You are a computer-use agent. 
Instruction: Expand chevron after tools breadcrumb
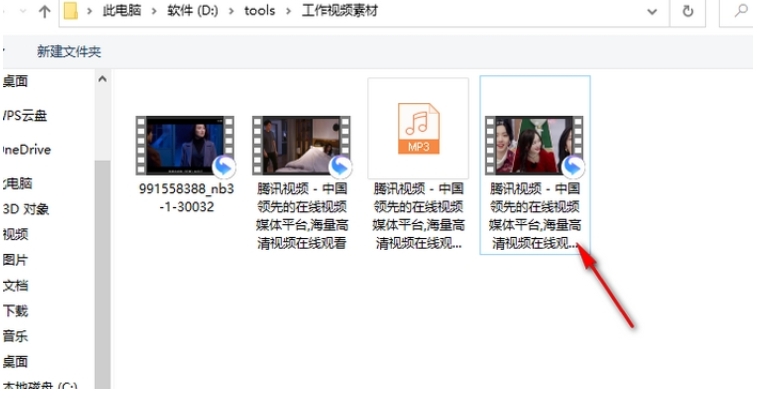pyautogui.click(x=288, y=11)
